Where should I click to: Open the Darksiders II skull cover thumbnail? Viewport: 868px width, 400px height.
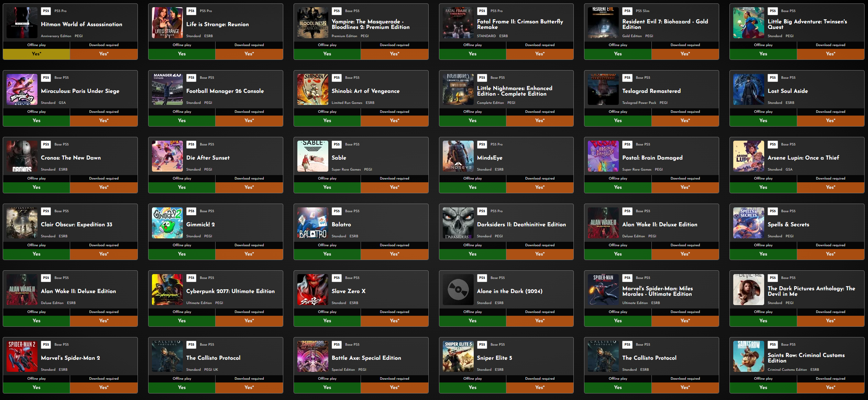pos(458,223)
